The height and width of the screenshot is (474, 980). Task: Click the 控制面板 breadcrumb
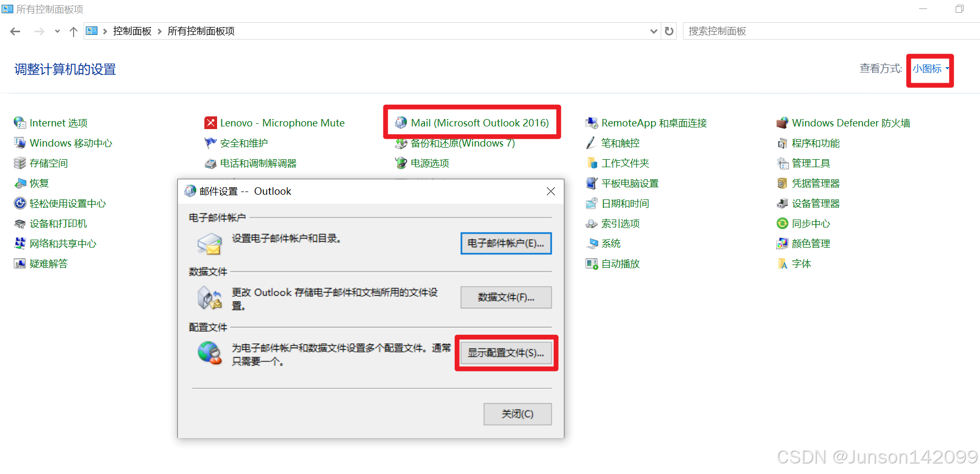coord(132,31)
